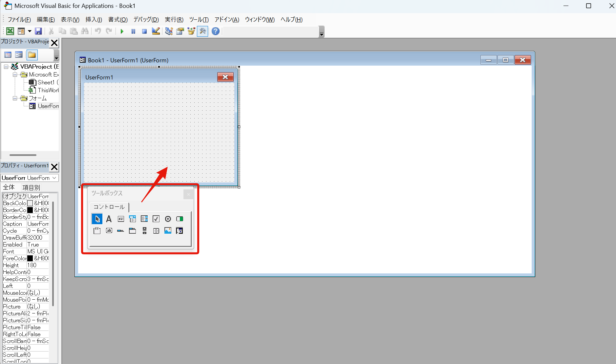
Task: Click the Run Sub/UserForm play icon
Action: 122,31
